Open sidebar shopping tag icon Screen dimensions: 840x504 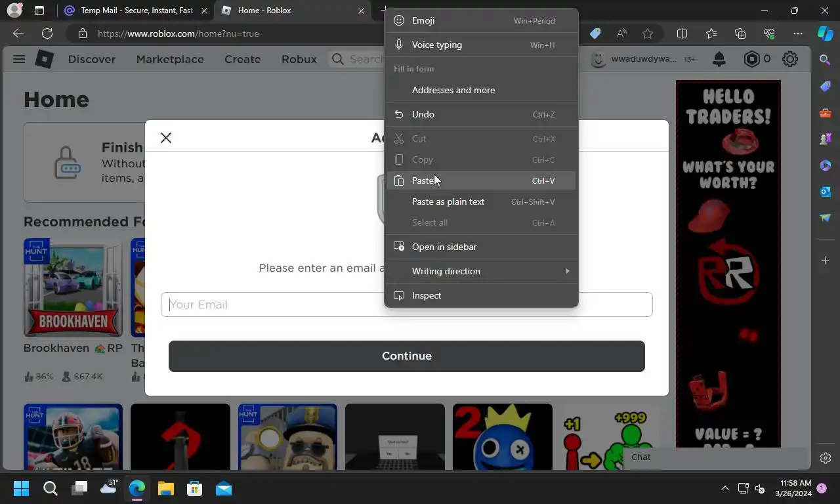pos(826,87)
